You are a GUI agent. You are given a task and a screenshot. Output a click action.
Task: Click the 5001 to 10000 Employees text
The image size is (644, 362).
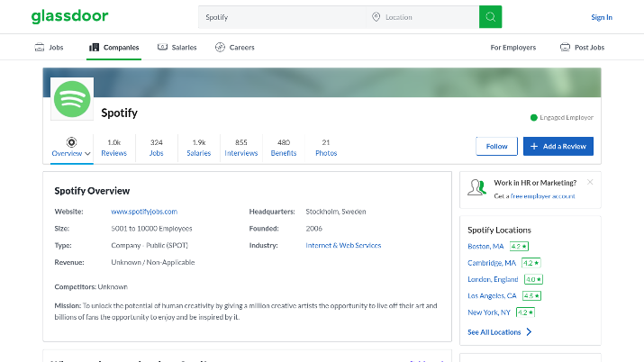[x=151, y=229]
